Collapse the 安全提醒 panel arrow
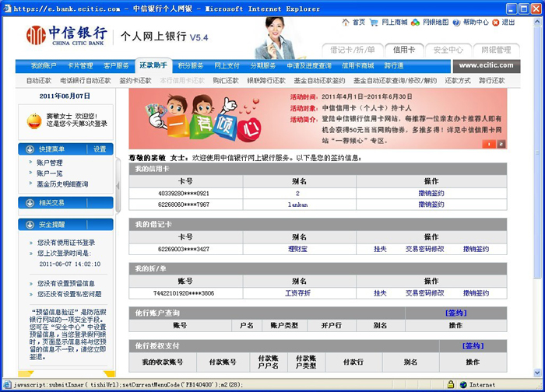 pos(30,225)
